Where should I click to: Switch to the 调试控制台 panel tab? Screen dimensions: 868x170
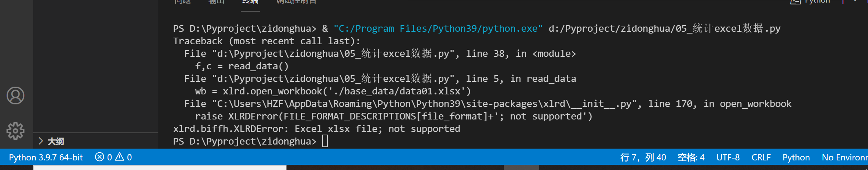point(296,2)
